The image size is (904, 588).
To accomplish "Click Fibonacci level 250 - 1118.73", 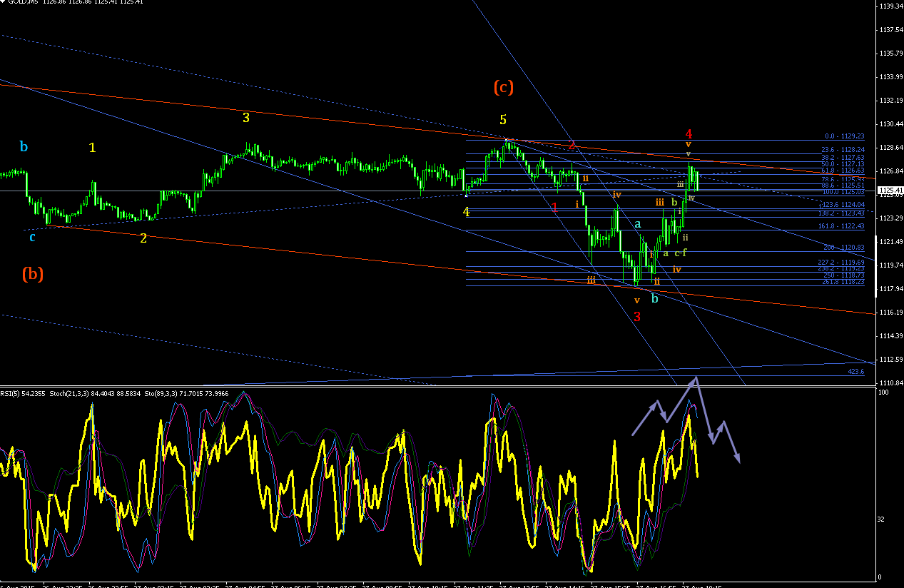I will pos(845,275).
